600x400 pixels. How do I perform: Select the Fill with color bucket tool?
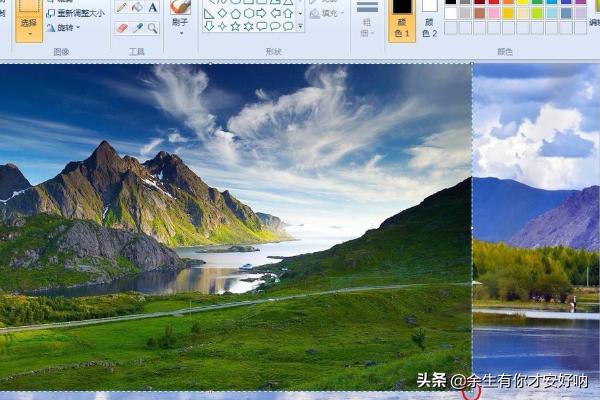coord(137,7)
